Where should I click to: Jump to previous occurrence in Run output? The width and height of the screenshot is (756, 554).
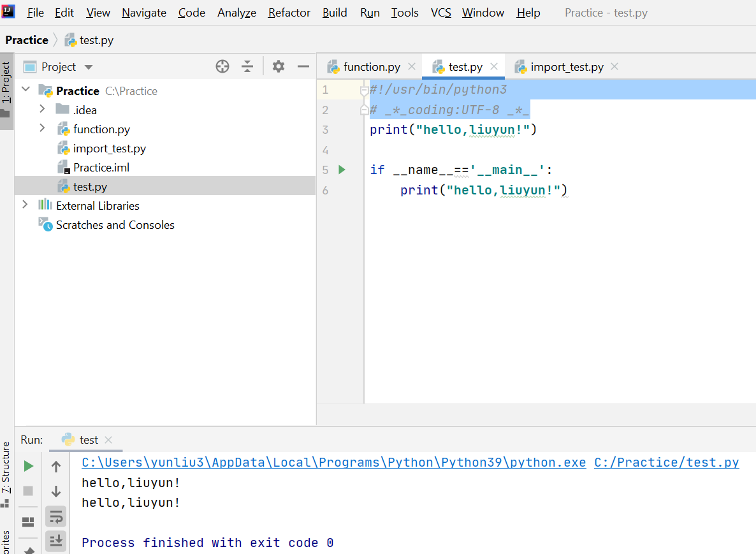pos(55,465)
